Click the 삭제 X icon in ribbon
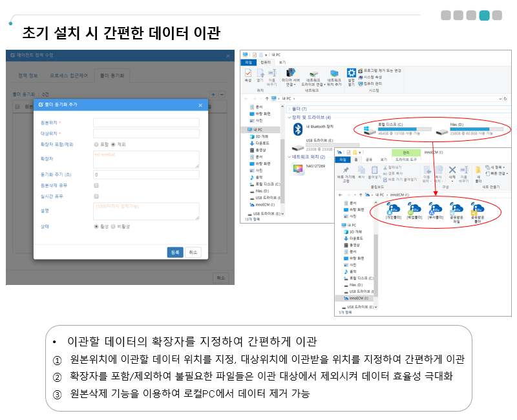Image resolution: width=517 pixels, height=420 pixels. click(452, 170)
